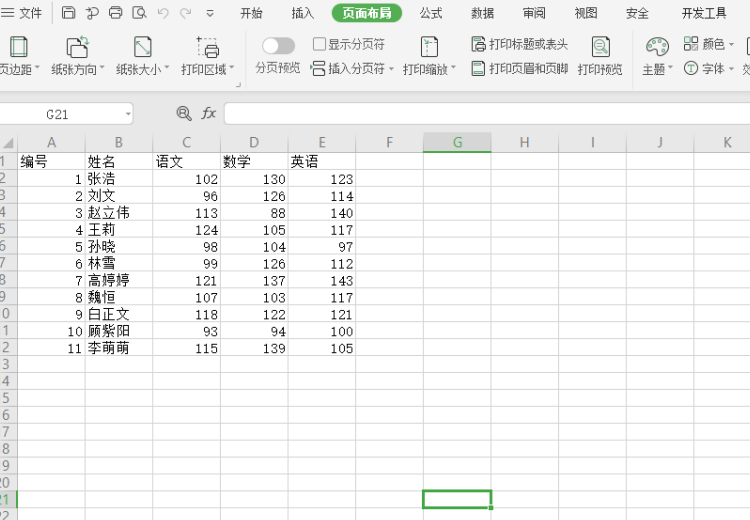Viewport: 750px width, 520px height.
Task: Click the page setup dialog launcher
Action: point(238,85)
